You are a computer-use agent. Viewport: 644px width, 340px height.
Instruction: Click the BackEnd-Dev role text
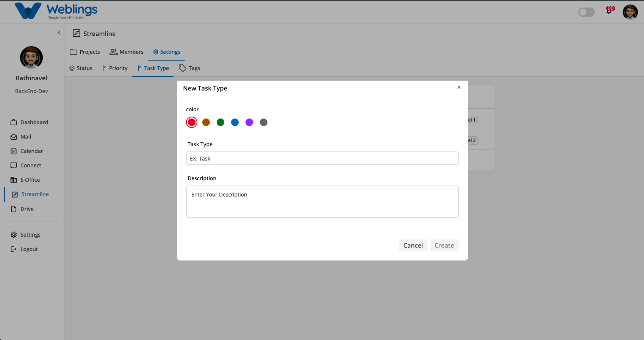point(31,91)
